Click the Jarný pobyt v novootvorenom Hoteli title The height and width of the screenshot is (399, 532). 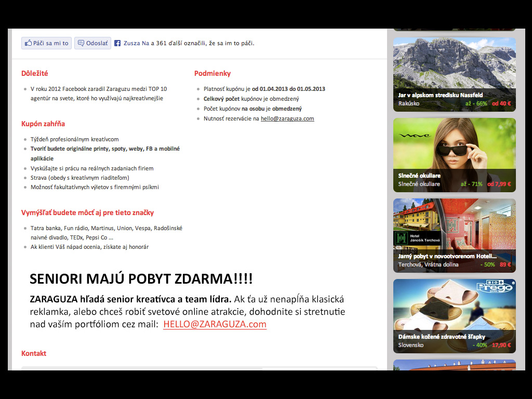click(447, 256)
